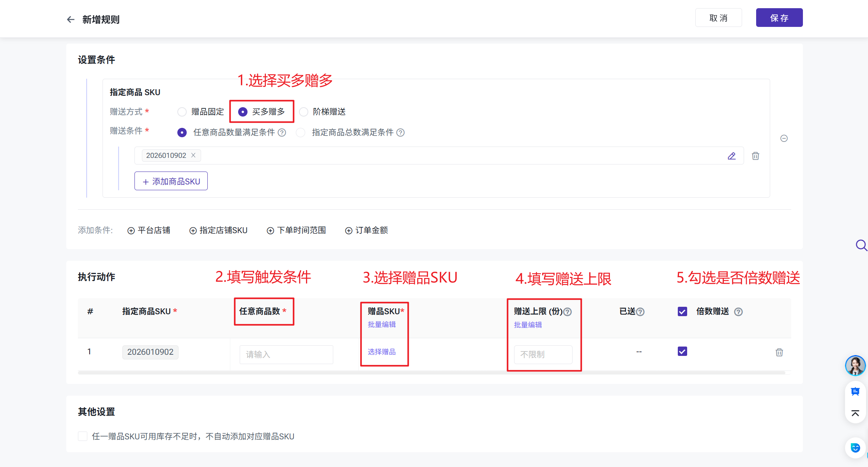This screenshot has width=868, height=467.
Task: Delete the SKU condition row via trash icon
Action: [755, 156]
